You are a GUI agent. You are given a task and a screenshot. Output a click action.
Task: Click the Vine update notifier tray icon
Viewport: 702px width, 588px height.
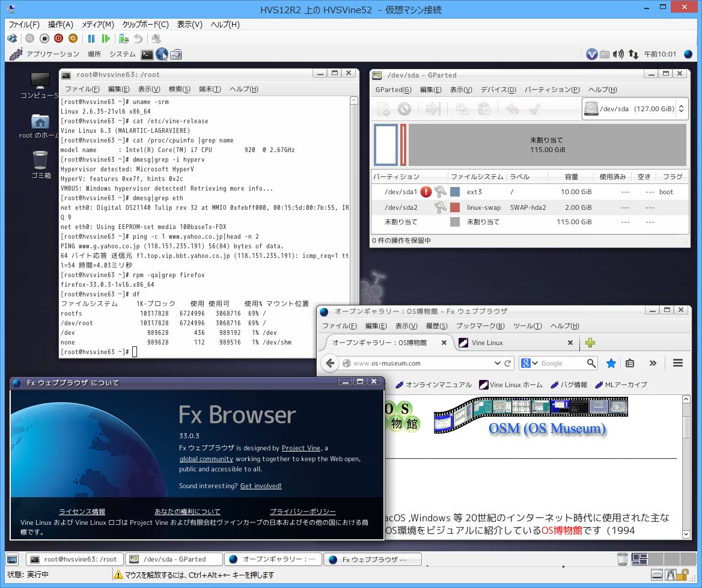(592, 55)
